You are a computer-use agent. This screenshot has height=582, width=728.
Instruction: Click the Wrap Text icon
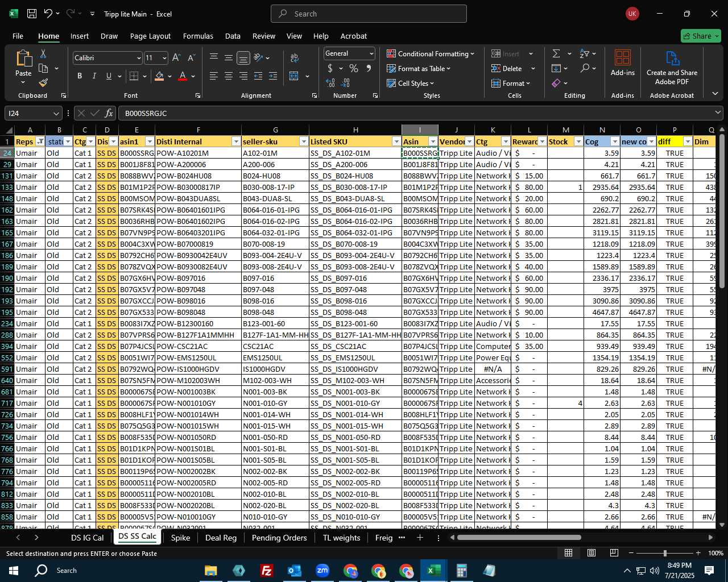[x=294, y=58]
